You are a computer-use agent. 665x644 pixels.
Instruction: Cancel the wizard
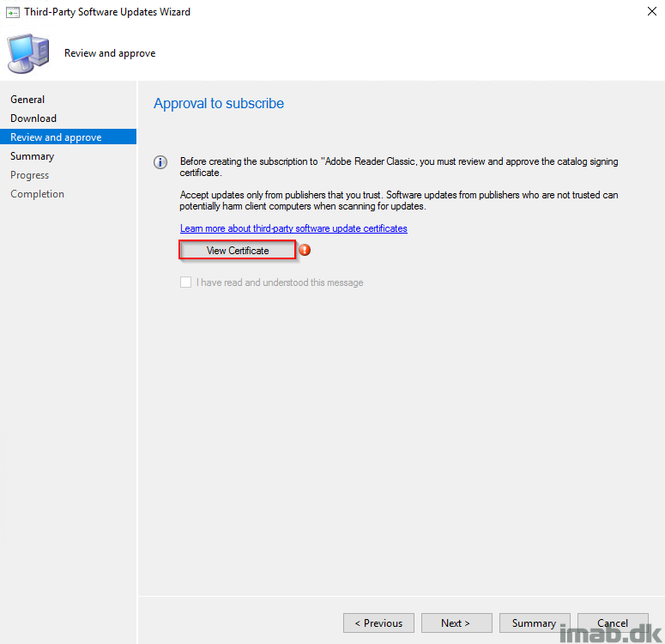613,623
